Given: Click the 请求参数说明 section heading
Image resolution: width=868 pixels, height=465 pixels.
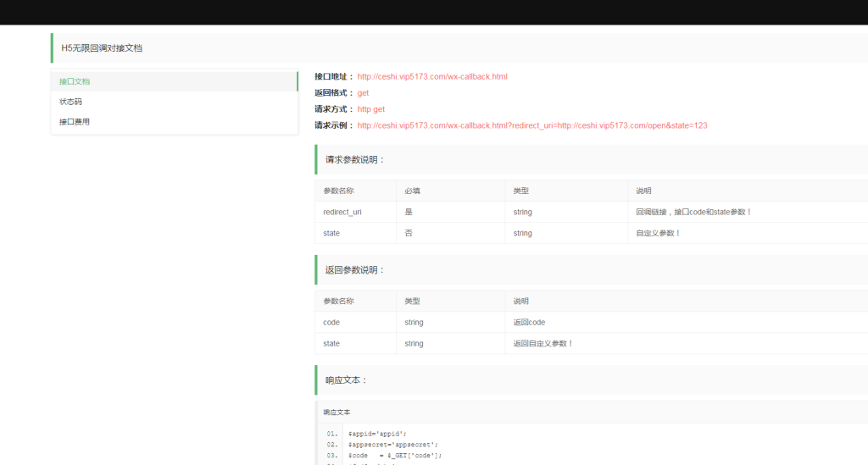Looking at the screenshot, I should click(355, 159).
